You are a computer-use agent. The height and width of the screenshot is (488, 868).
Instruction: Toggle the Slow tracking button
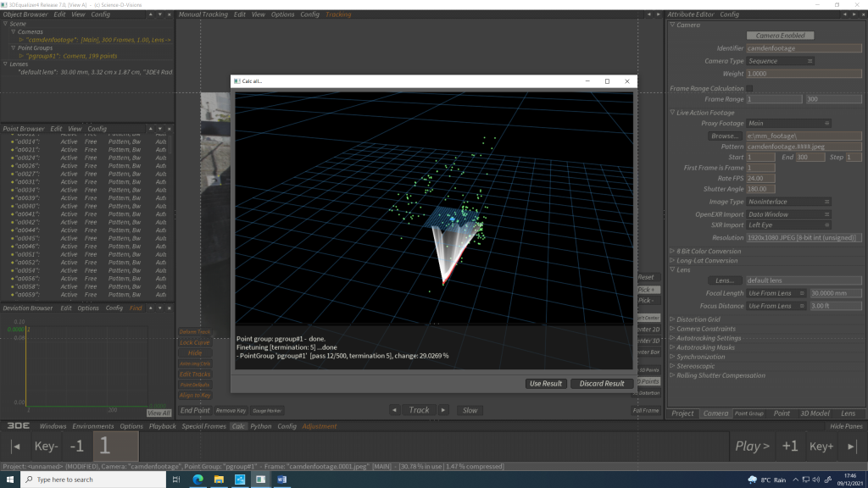coord(470,411)
